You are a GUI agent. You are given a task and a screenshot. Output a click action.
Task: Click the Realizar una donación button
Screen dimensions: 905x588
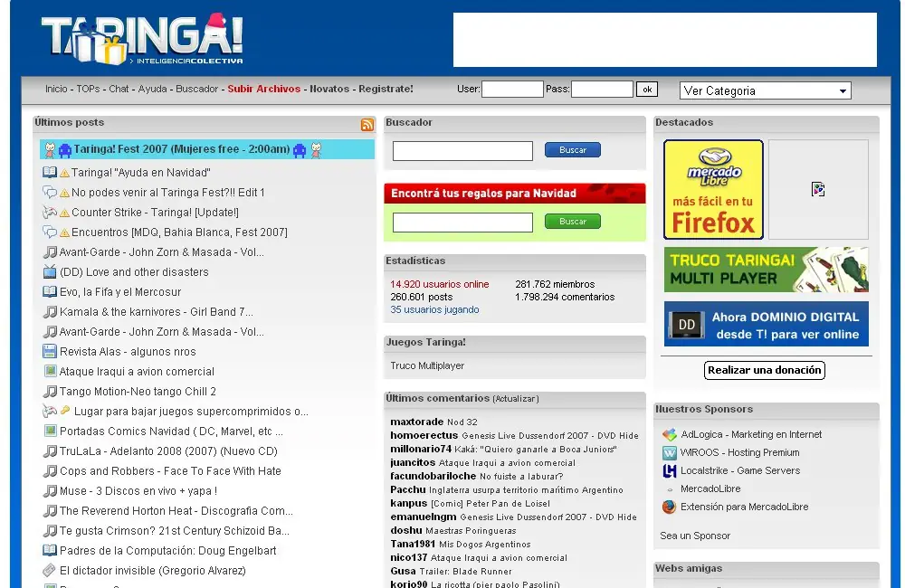[x=764, y=370]
